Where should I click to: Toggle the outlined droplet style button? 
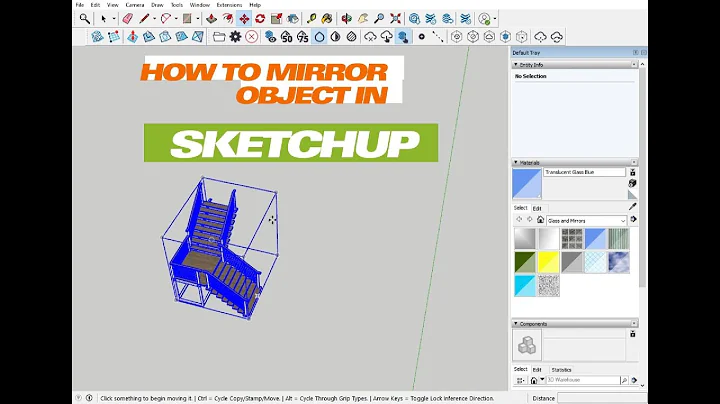(320, 37)
